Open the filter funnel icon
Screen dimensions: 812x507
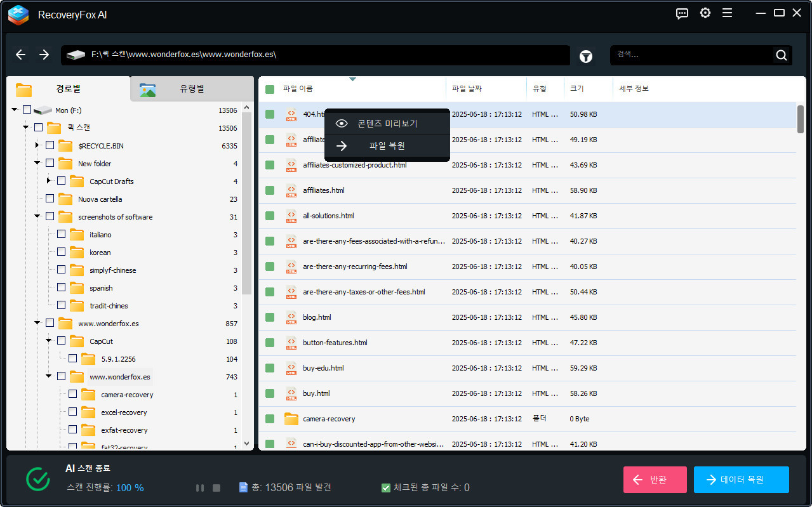point(586,56)
